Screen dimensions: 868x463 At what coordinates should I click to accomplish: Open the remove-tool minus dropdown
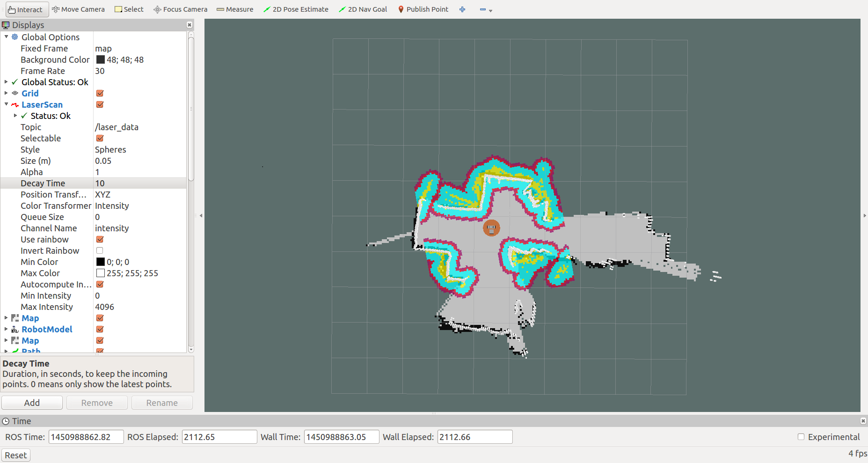tap(486, 9)
